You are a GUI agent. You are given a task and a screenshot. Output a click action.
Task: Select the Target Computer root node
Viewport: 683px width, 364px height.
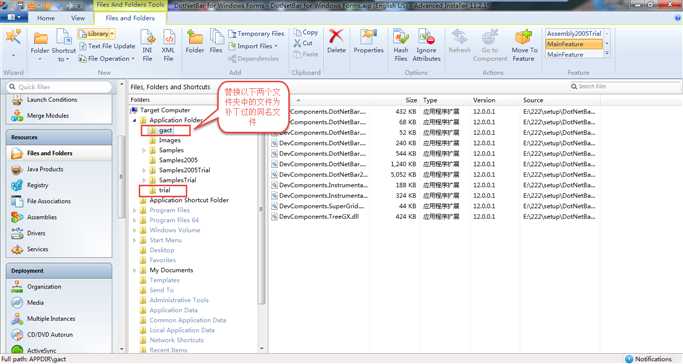(165, 110)
